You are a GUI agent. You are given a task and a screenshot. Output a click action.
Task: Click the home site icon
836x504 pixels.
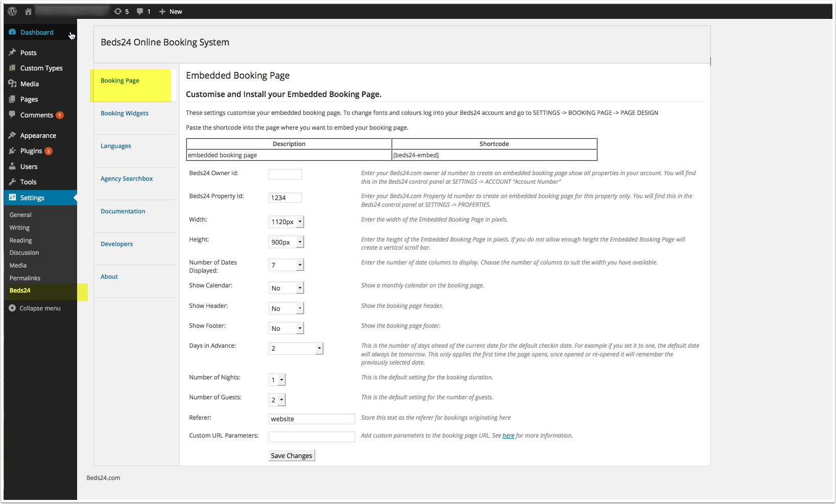tap(28, 11)
